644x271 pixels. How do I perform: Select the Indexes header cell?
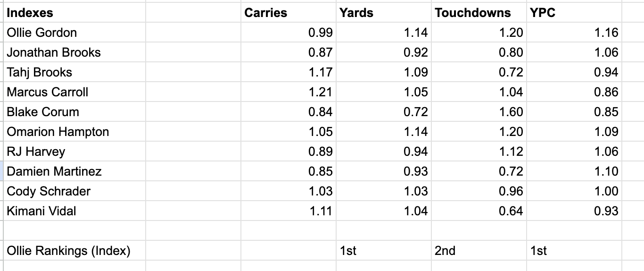point(30,13)
